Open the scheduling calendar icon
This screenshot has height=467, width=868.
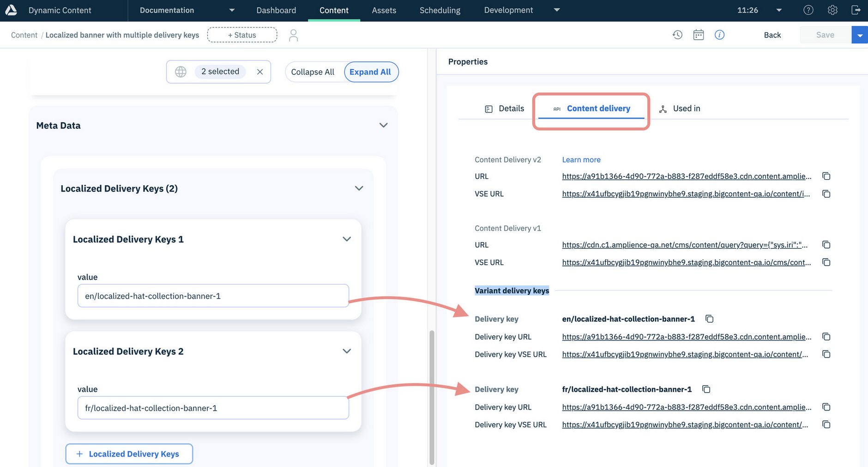coord(699,35)
